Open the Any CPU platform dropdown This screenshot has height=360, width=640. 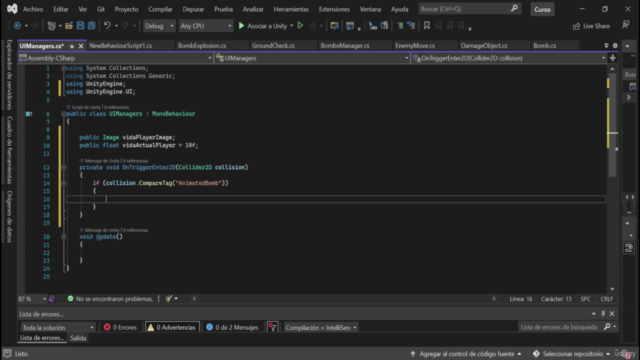pos(206,26)
